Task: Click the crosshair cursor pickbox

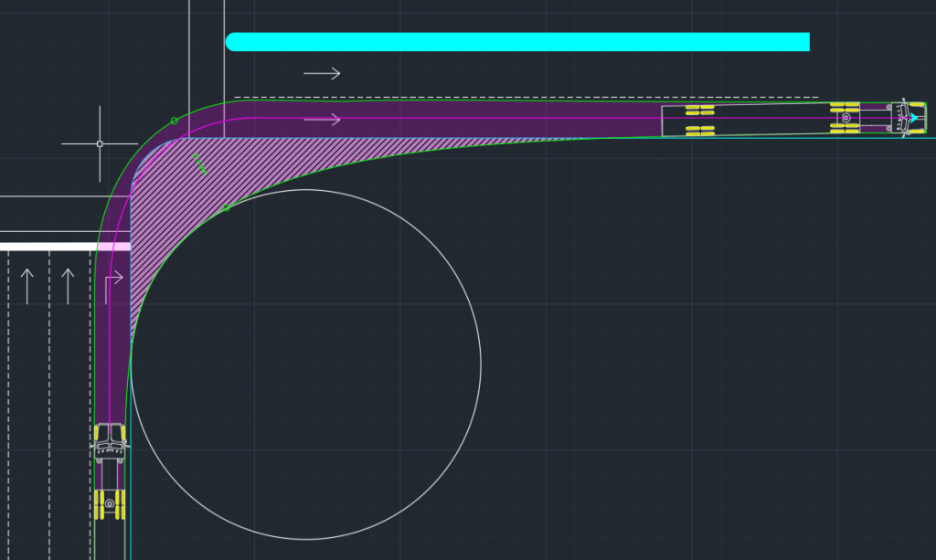Action: (100, 143)
